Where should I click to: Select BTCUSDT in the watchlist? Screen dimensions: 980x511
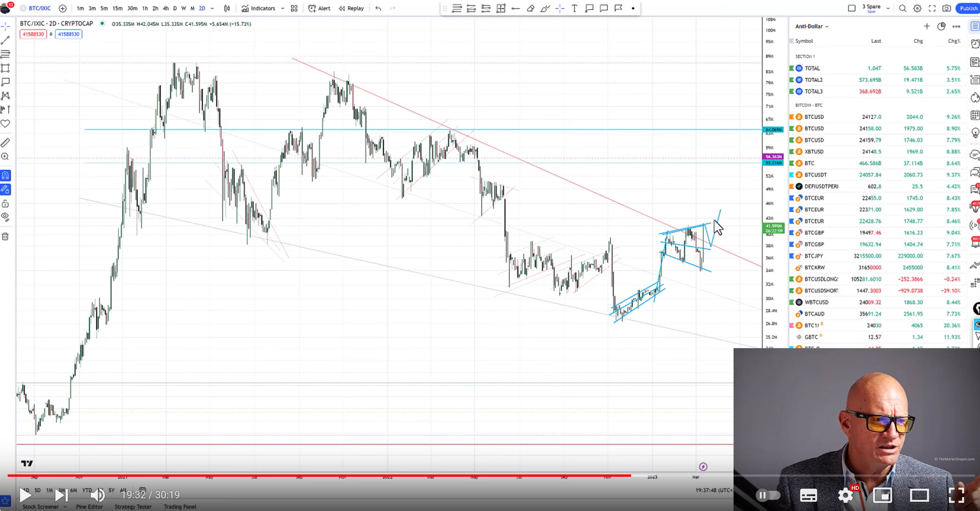pos(816,175)
